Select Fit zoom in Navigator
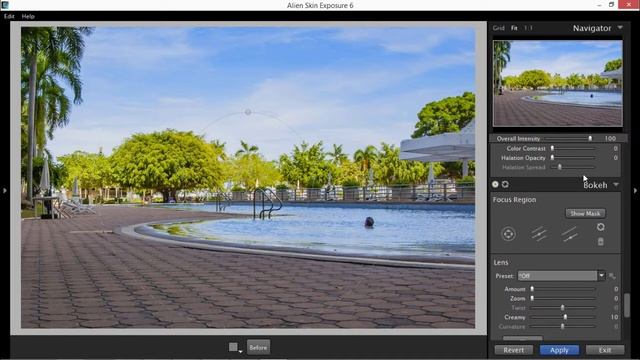 point(514,28)
